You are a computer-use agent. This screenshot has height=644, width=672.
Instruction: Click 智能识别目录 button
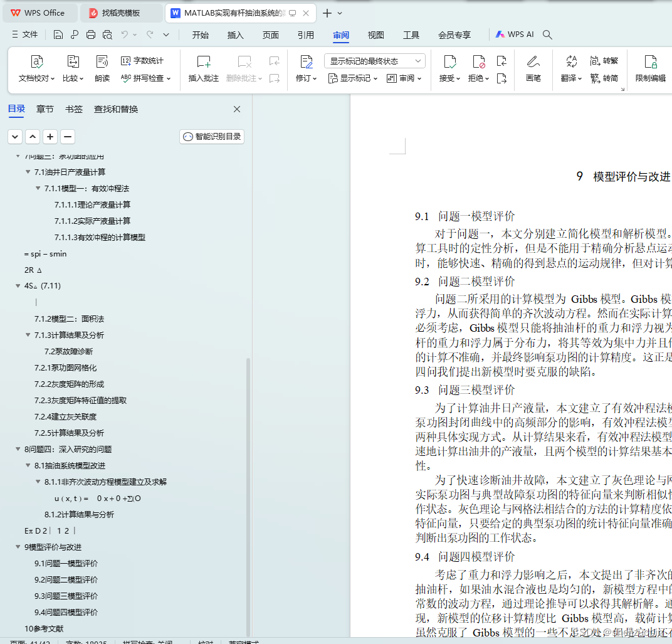pyautogui.click(x=212, y=137)
